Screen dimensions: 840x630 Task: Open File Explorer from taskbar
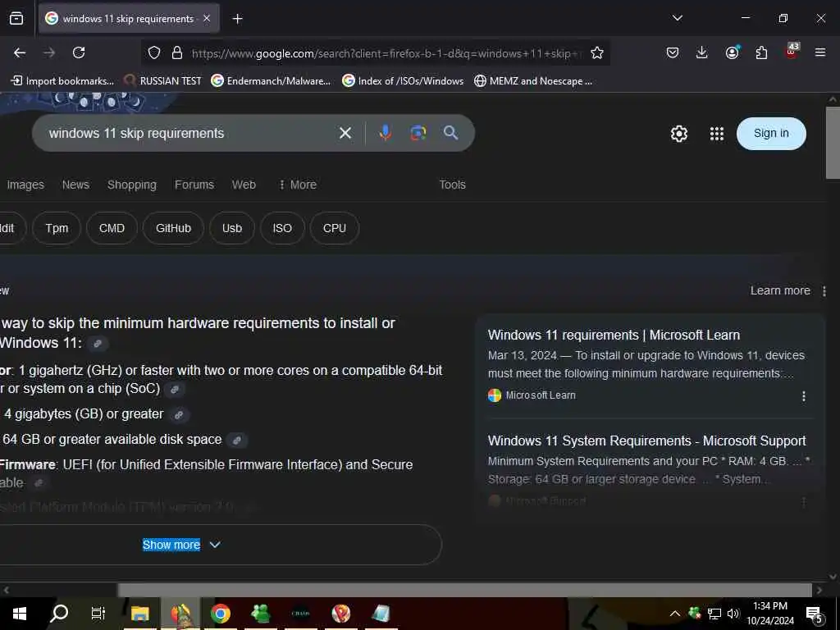point(139,614)
